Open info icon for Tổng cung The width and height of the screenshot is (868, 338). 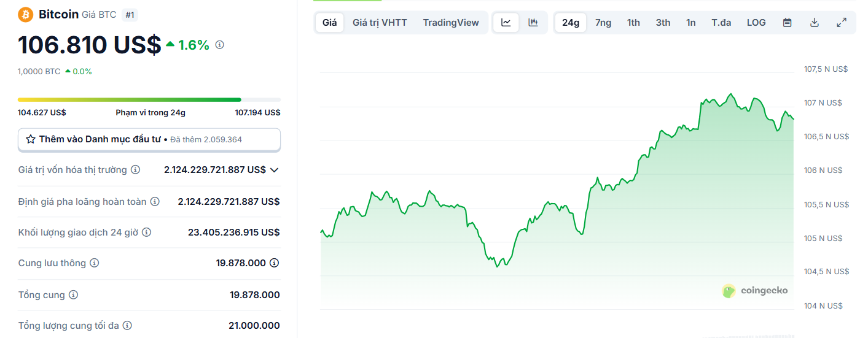tap(73, 295)
